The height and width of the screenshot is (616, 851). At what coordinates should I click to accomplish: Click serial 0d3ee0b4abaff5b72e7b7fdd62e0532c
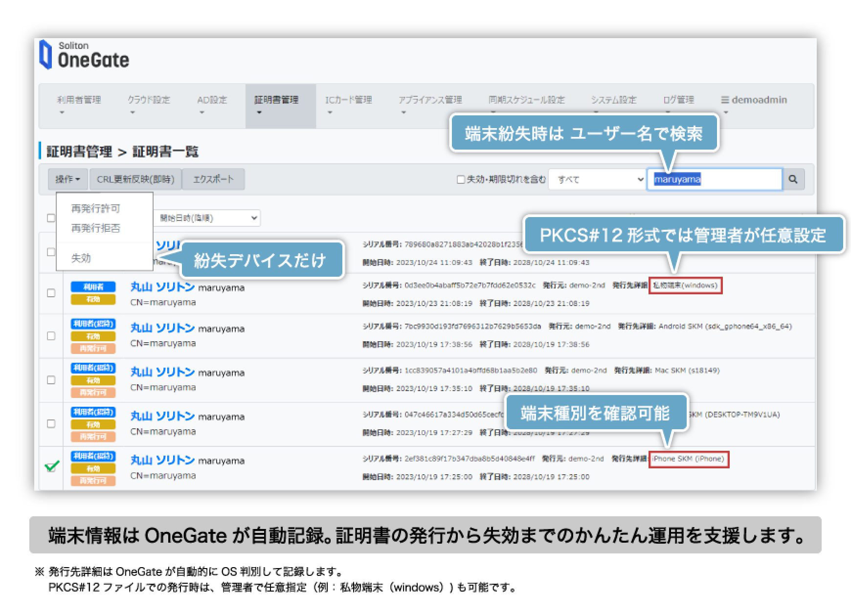coord(470,286)
